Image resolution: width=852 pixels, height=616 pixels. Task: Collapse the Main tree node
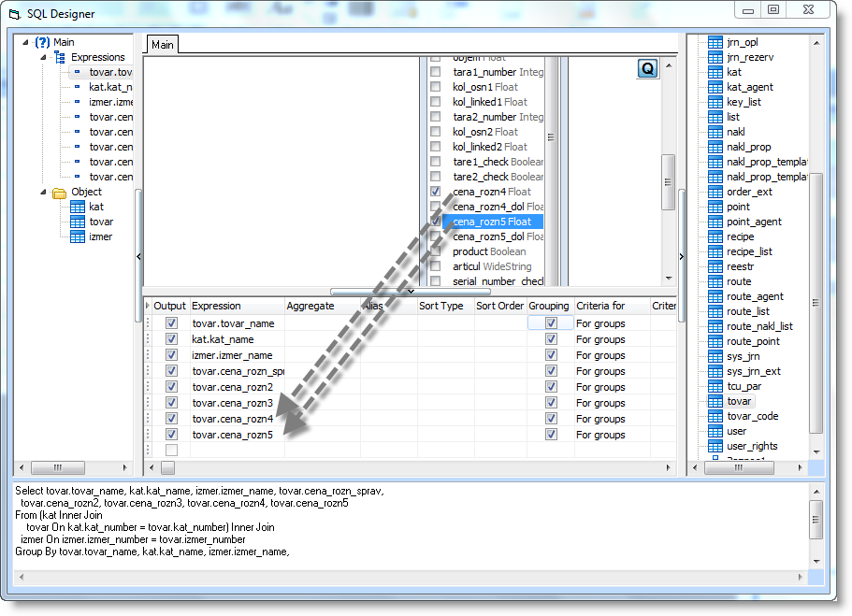pyautogui.click(x=25, y=42)
